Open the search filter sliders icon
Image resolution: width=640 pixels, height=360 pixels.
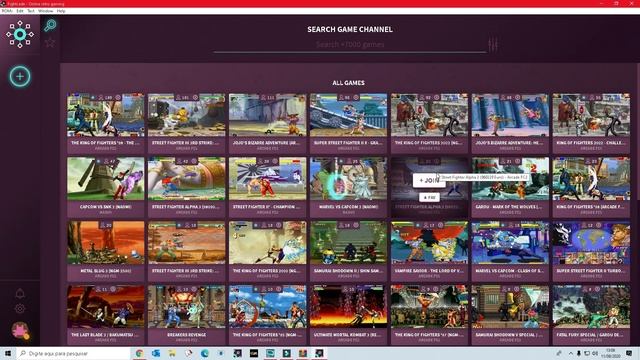(x=493, y=44)
